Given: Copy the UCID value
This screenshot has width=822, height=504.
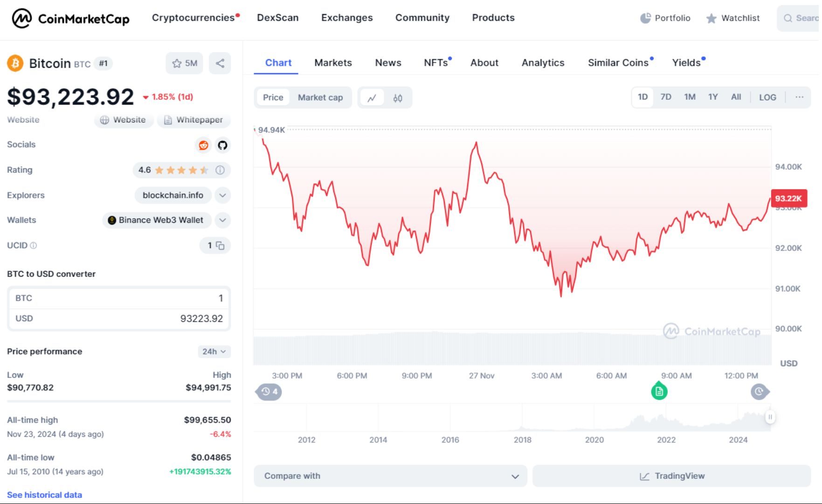Looking at the screenshot, I should click(221, 246).
